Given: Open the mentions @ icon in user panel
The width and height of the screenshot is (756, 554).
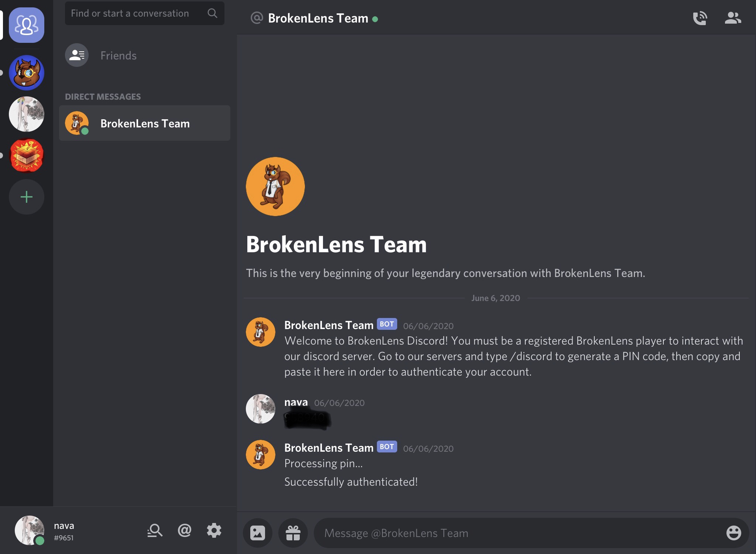Looking at the screenshot, I should 185,530.
